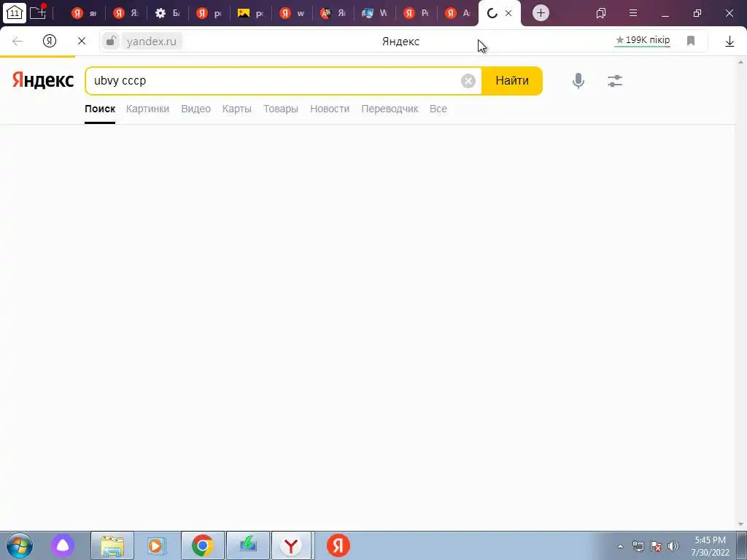Stop page loading with X button
The height and width of the screenshot is (560, 747).
pyautogui.click(x=82, y=42)
